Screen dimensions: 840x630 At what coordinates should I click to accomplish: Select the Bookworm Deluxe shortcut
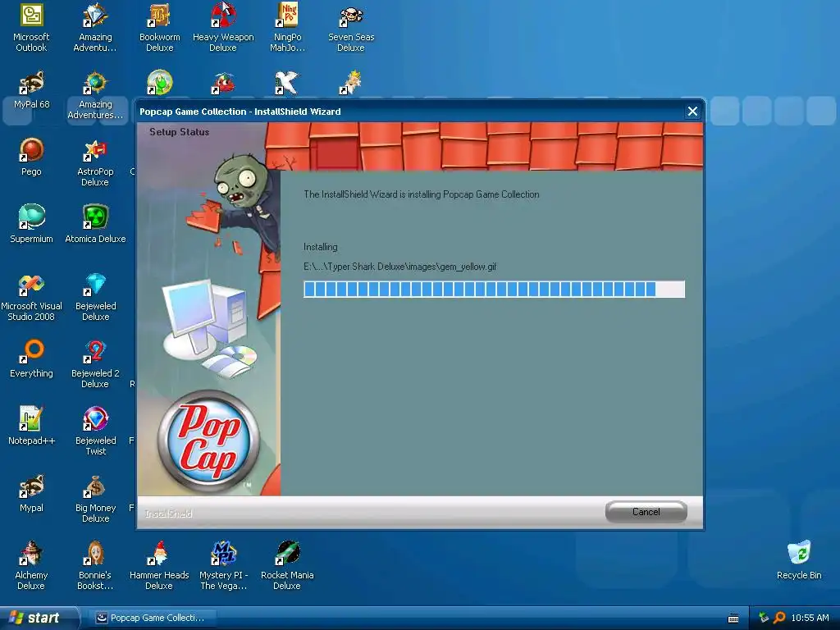[160, 27]
